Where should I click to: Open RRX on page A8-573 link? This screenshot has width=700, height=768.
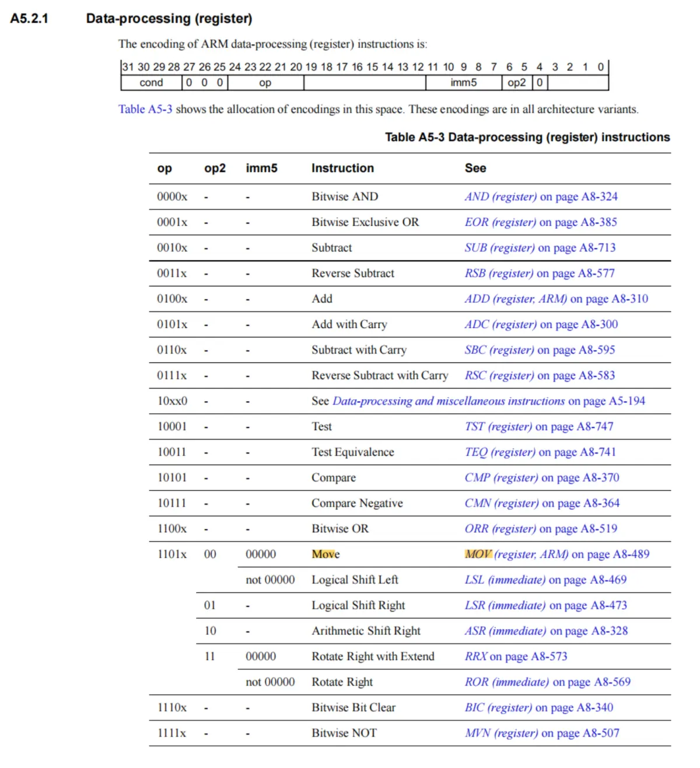tap(516, 657)
